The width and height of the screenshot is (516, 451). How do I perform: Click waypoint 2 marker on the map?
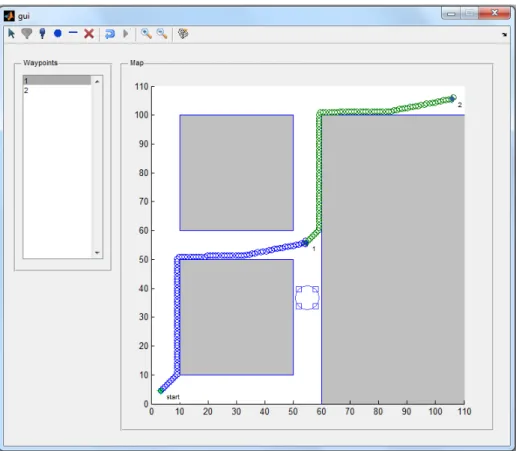(x=453, y=98)
